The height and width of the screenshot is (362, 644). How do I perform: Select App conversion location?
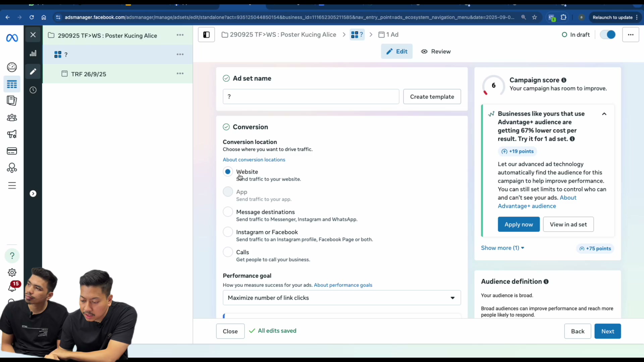pyautogui.click(x=228, y=192)
